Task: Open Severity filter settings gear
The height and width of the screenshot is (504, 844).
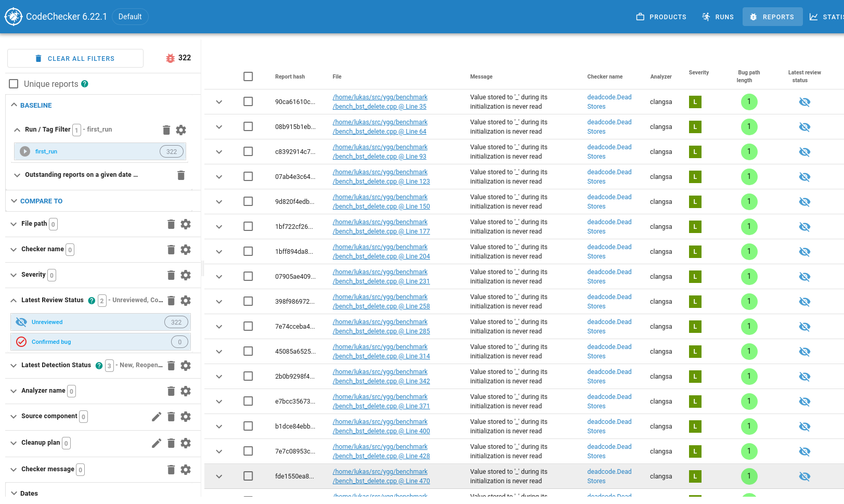Action: click(x=186, y=275)
